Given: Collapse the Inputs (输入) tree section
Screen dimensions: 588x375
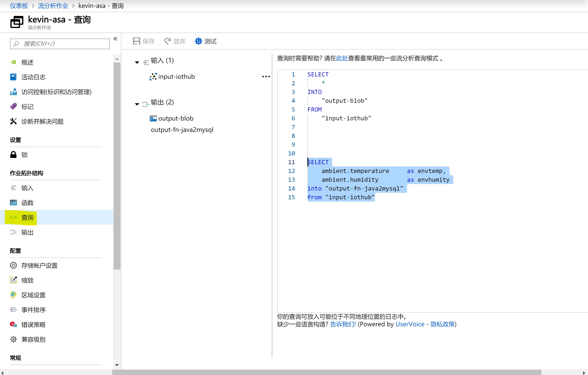Looking at the screenshot, I should (137, 62).
